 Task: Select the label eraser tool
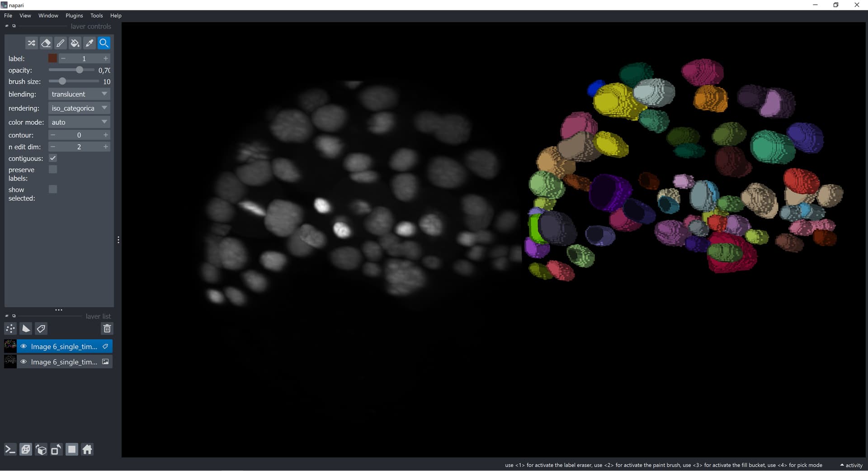click(x=46, y=43)
